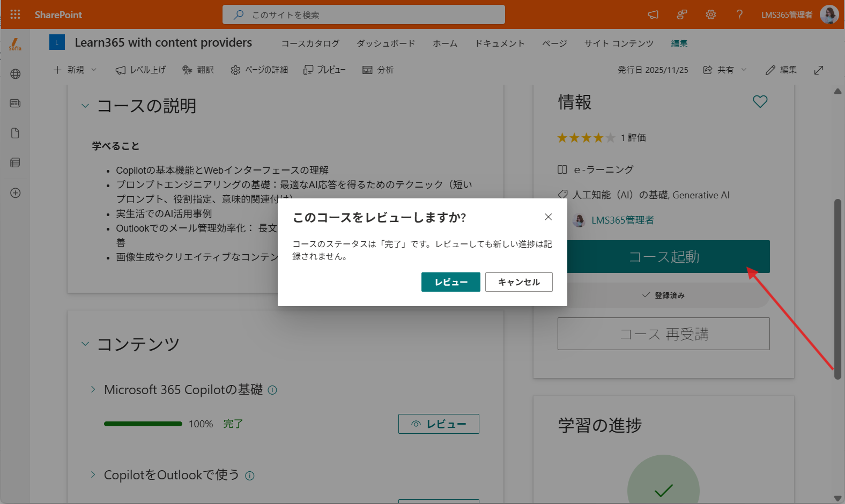This screenshot has height=504, width=845.
Task: Click プレビュー preview toolbar item
Action: click(x=324, y=70)
